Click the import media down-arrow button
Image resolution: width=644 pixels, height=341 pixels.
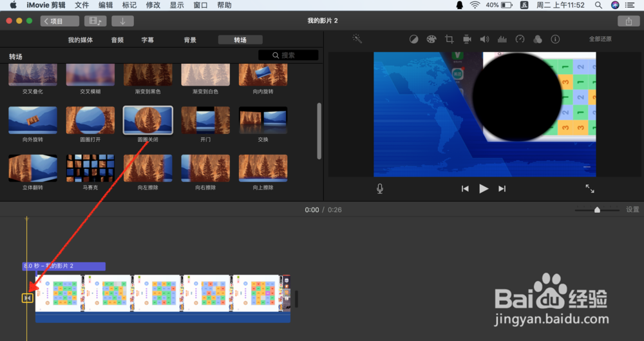point(122,21)
